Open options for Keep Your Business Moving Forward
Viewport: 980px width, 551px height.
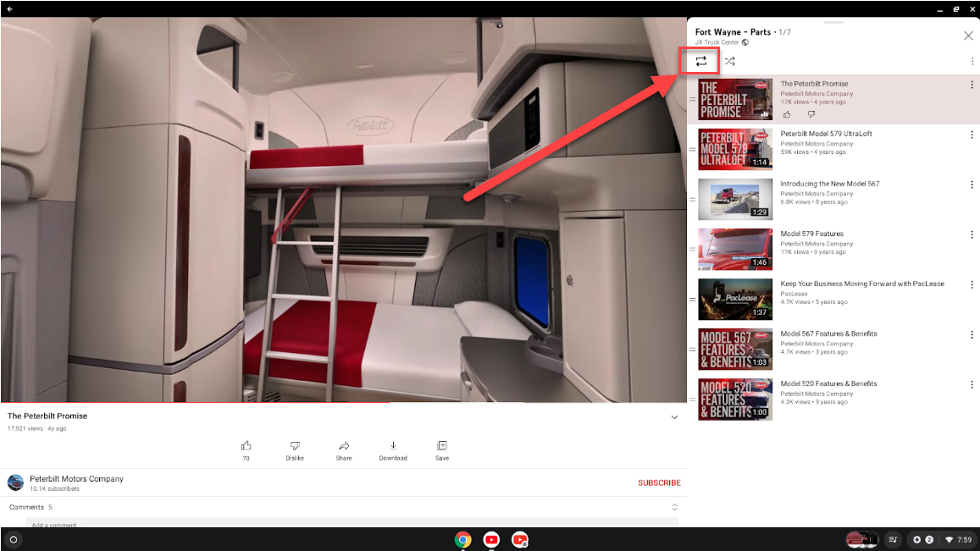point(972,284)
